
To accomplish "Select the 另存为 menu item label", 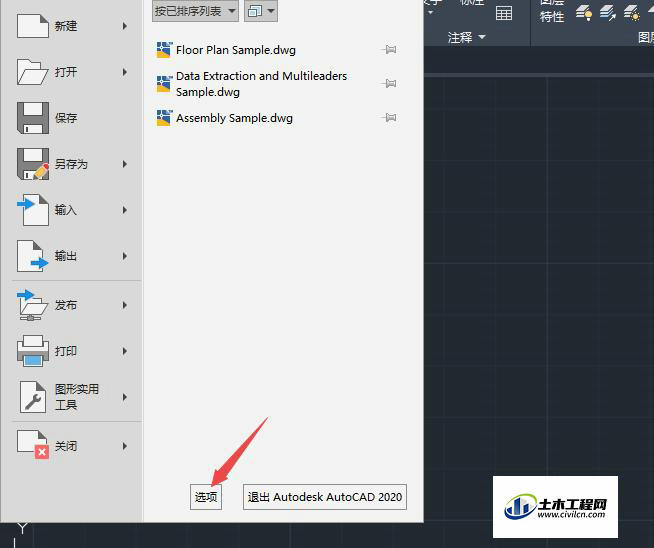I will coord(71,164).
